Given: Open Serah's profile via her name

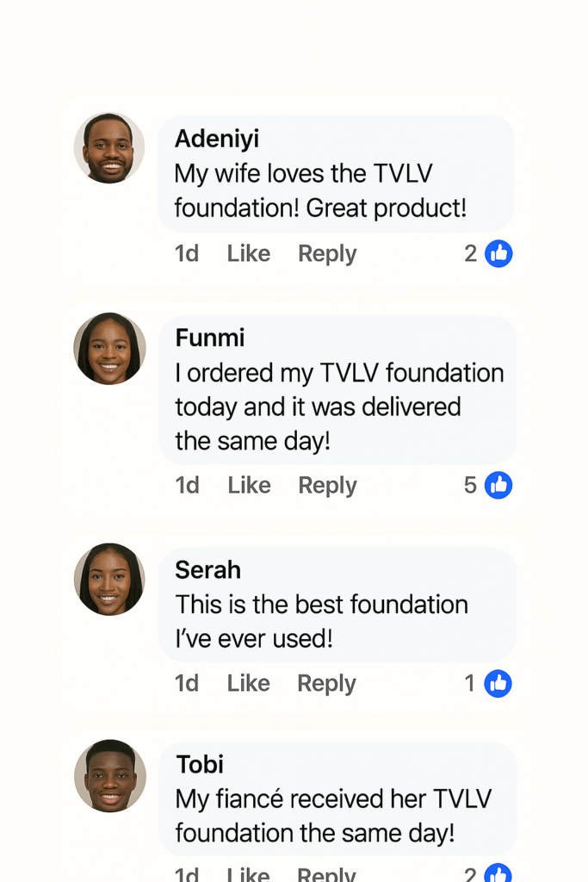Looking at the screenshot, I should pyautogui.click(x=208, y=569).
